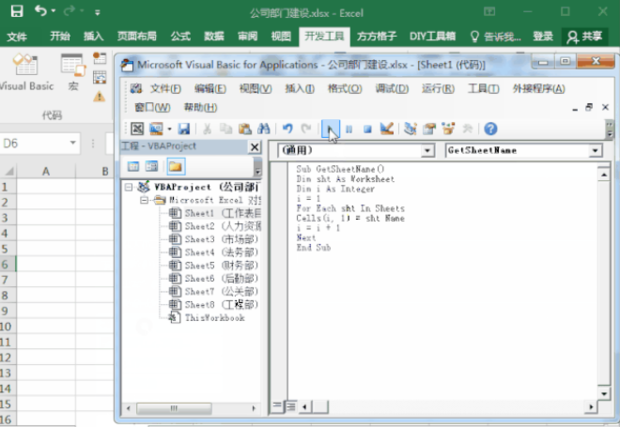Save the project with VBA toolbar disk icon
The width and height of the screenshot is (620, 427).
pyautogui.click(x=184, y=129)
